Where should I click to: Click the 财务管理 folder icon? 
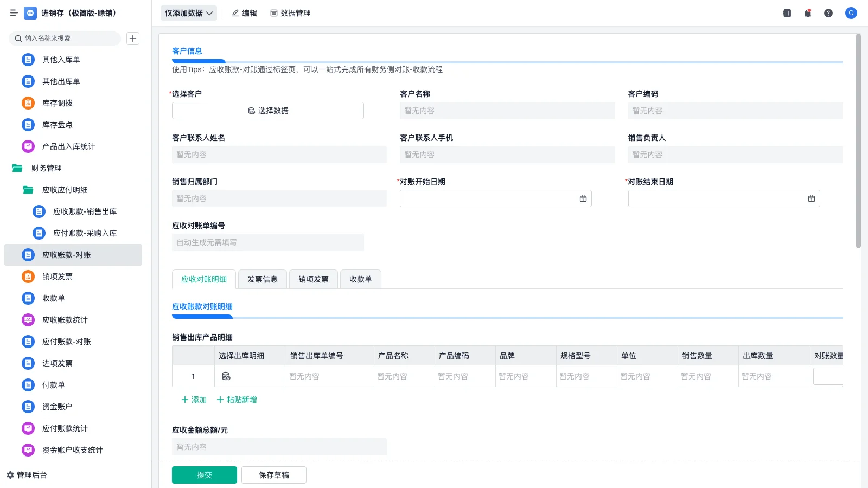click(x=17, y=168)
